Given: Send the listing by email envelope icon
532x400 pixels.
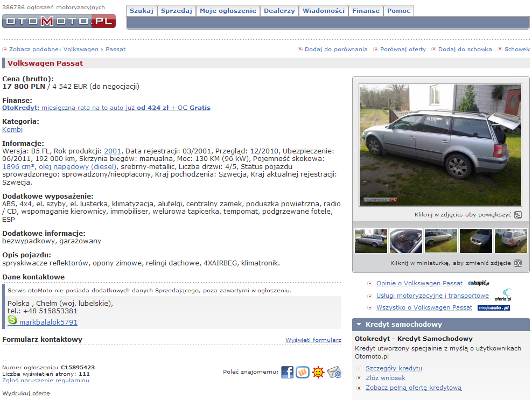Looking at the screenshot, I should [x=334, y=372].
